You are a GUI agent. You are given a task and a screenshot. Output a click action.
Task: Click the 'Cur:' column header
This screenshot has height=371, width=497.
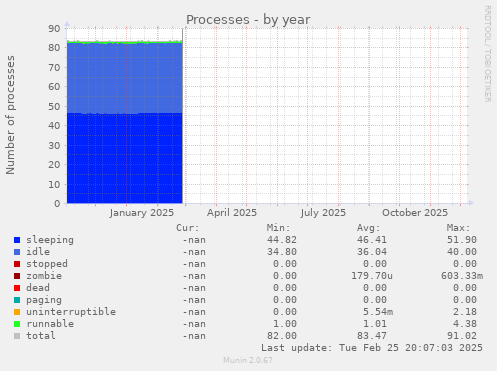188,228
